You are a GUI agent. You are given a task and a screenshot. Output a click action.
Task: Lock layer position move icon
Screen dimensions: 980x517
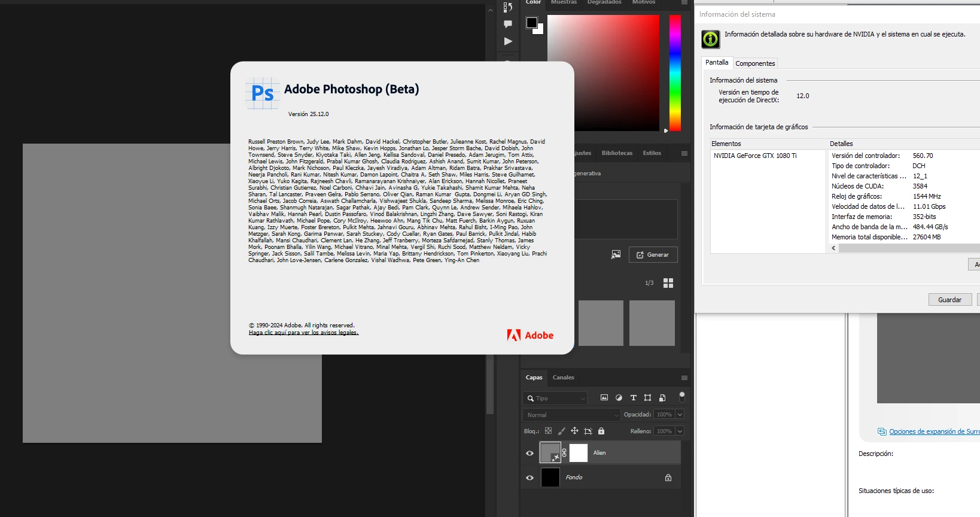pyautogui.click(x=574, y=431)
